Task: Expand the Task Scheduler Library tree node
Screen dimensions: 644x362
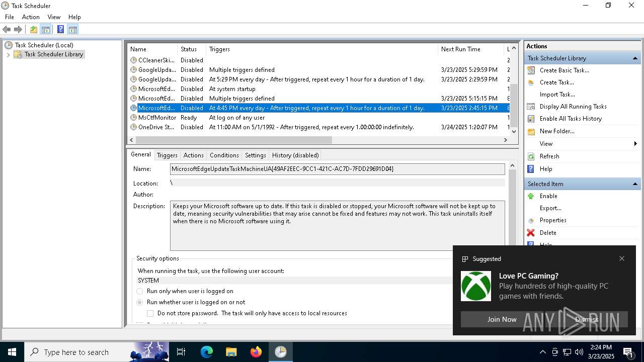Action: coord(9,54)
